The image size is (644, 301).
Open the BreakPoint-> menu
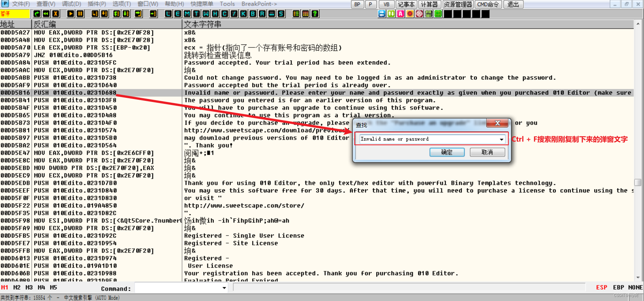point(259,4)
